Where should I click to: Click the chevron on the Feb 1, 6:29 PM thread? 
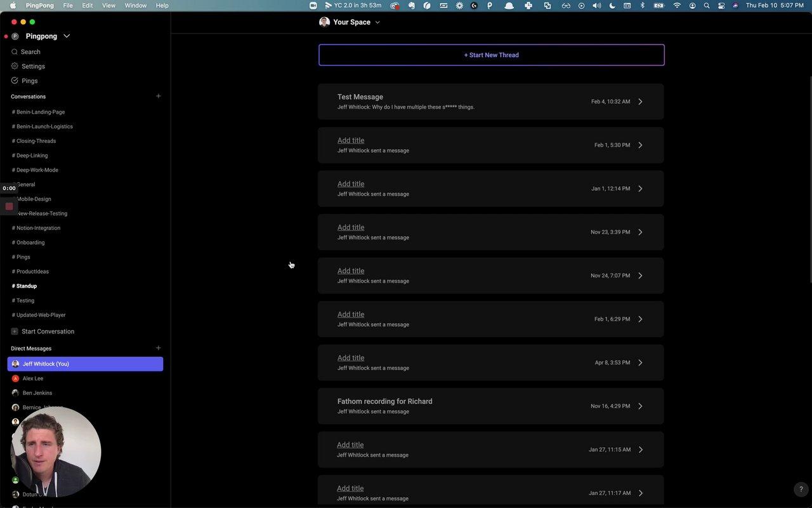point(640,319)
